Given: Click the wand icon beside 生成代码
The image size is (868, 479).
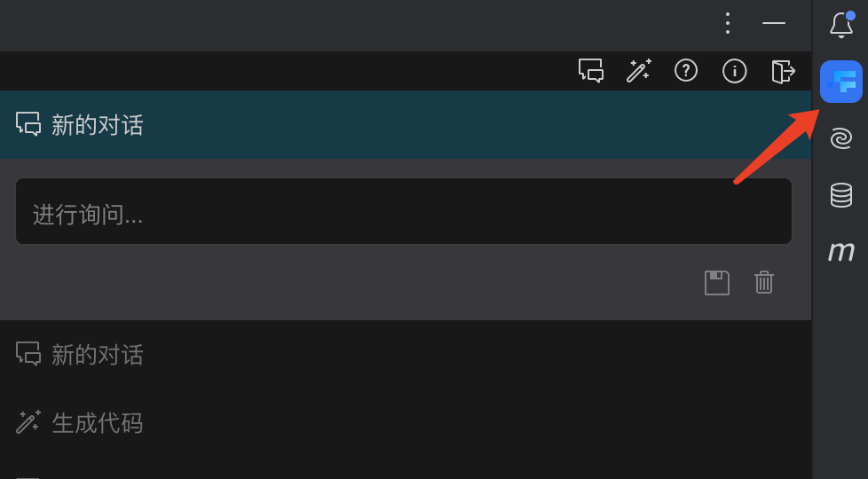Looking at the screenshot, I should 28,422.
